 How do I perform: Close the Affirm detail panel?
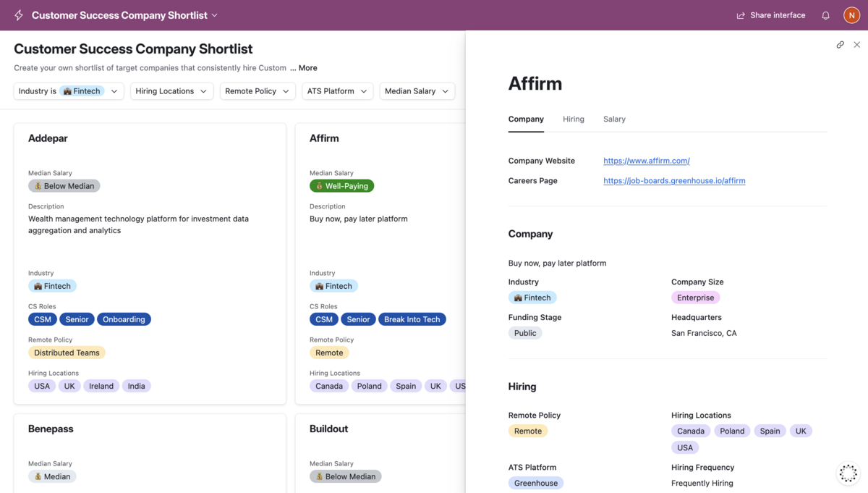856,44
